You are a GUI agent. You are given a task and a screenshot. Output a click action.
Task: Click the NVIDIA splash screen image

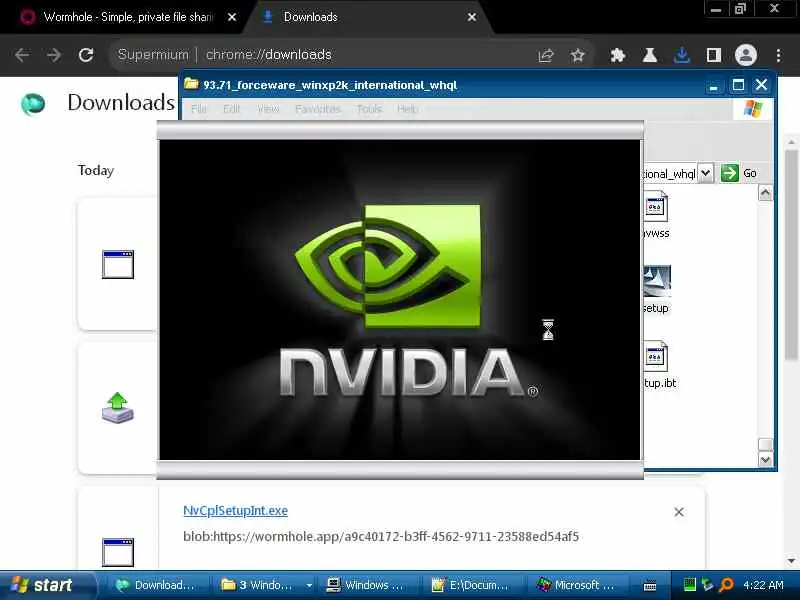coord(399,299)
